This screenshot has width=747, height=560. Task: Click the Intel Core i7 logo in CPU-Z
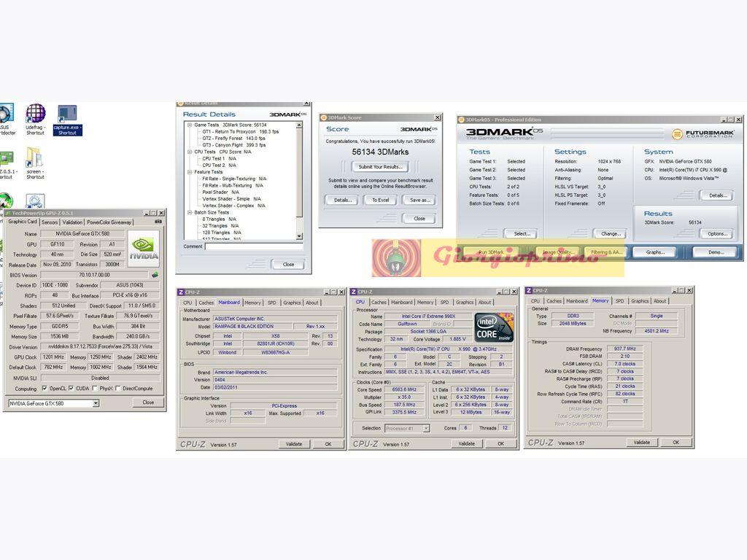pos(494,327)
